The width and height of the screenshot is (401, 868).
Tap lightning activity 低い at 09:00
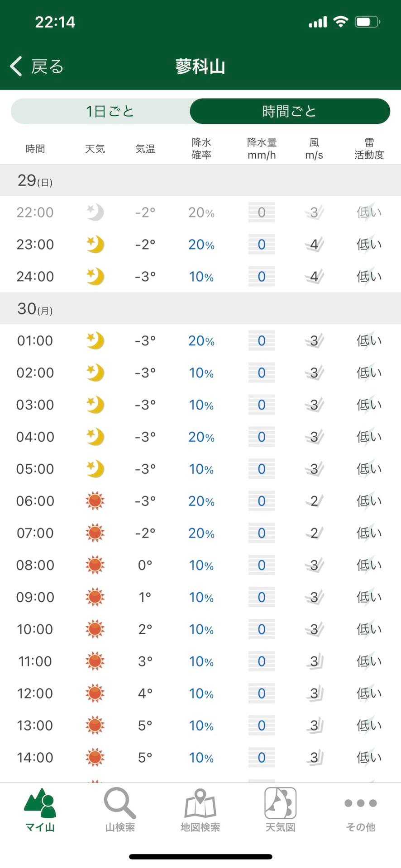pos(369,597)
